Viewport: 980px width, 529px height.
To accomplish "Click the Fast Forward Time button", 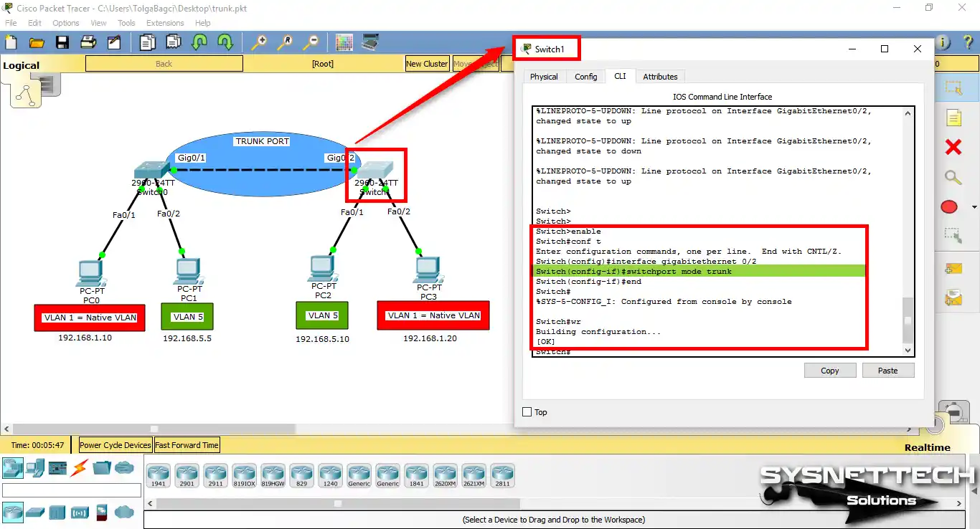I will tap(187, 445).
